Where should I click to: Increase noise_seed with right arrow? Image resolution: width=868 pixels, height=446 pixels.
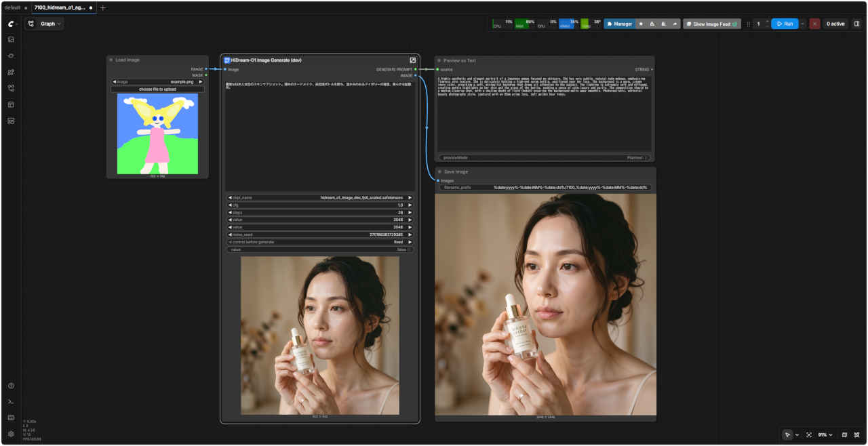point(410,235)
